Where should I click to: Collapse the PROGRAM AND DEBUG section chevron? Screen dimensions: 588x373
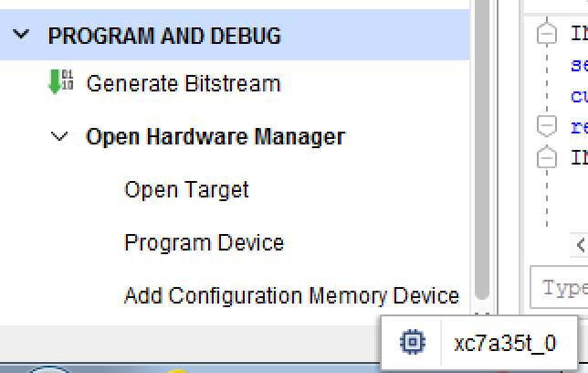pyautogui.click(x=21, y=35)
